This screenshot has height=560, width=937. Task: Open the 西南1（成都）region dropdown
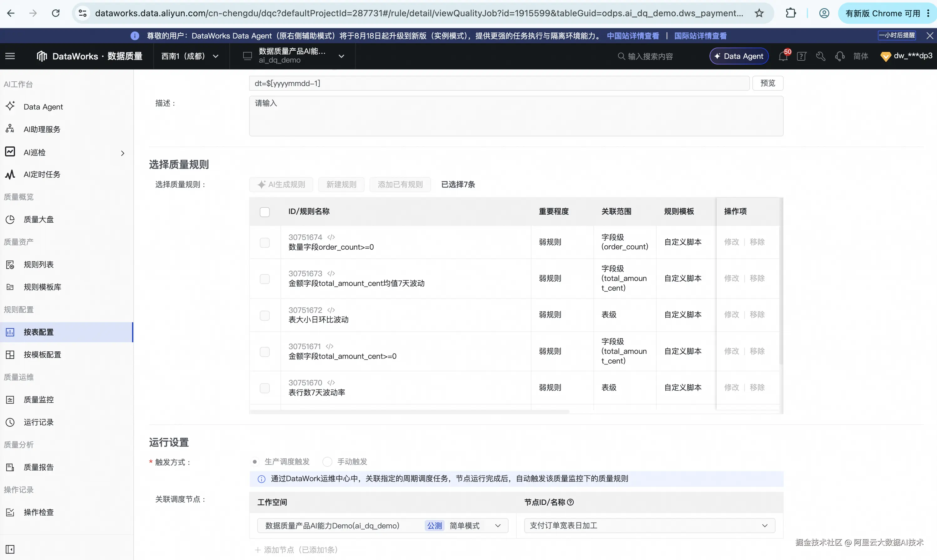click(191, 56)
